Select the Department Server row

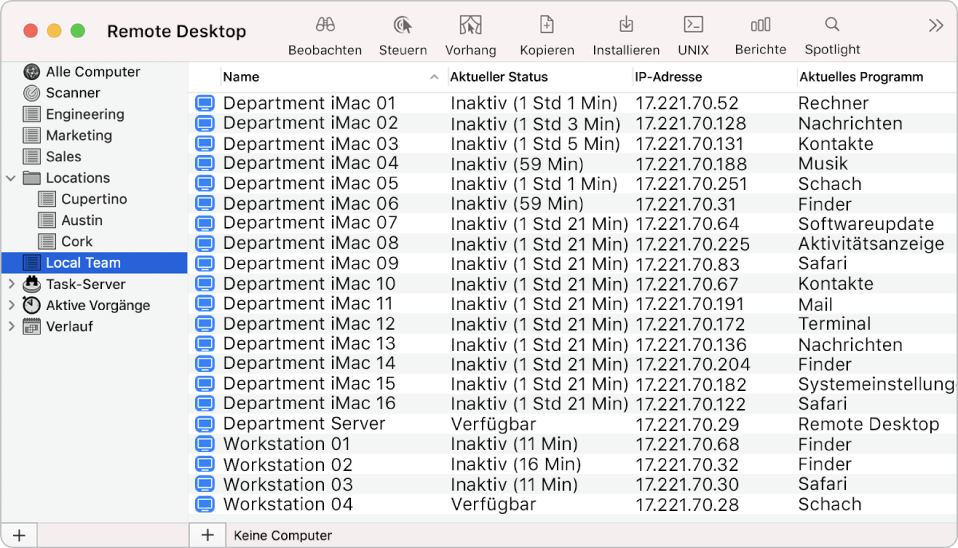(x=304, y=424)
